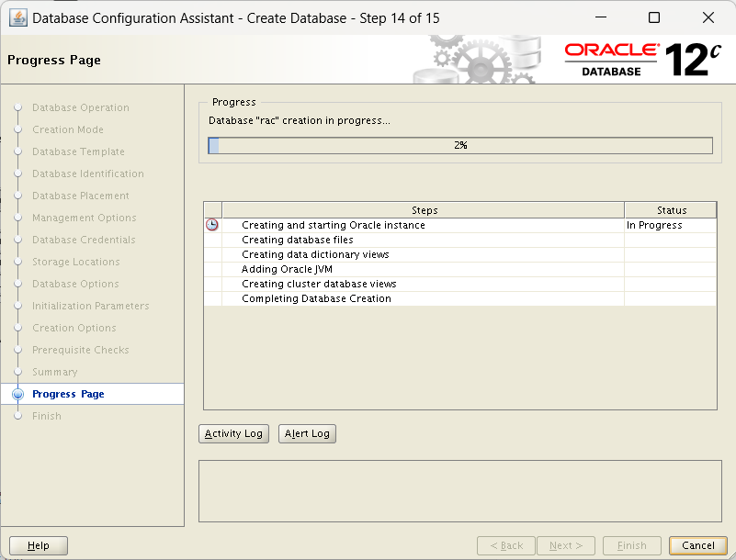The height and width of the screenshot is (560, 736).
Task: Close the Database Configuration Assistant window
Action: 708,17
